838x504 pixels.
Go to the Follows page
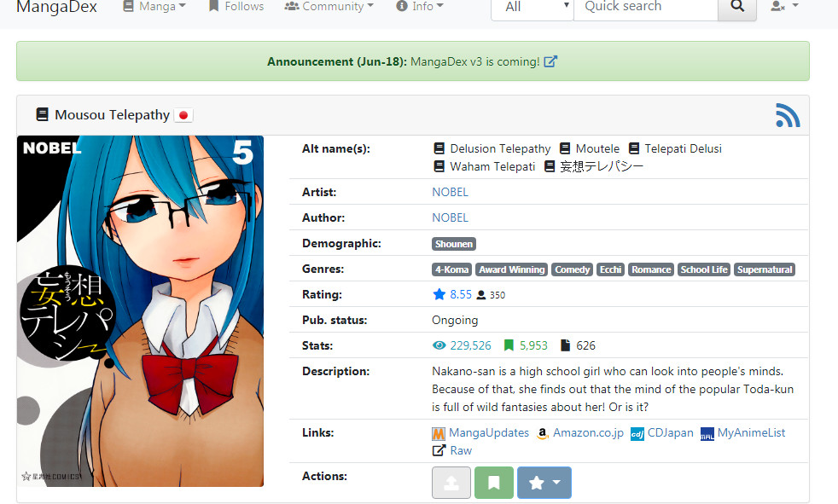pyautogui.click(x=236, y=7)
